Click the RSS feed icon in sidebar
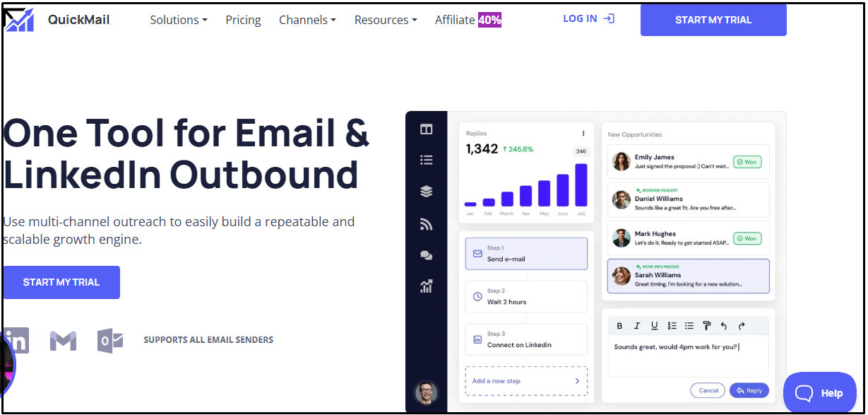868x415 pixels. point(426,224)
